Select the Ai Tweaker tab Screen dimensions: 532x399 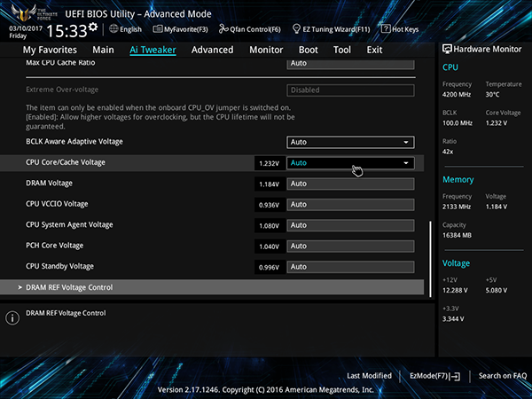tap(153, 50)
